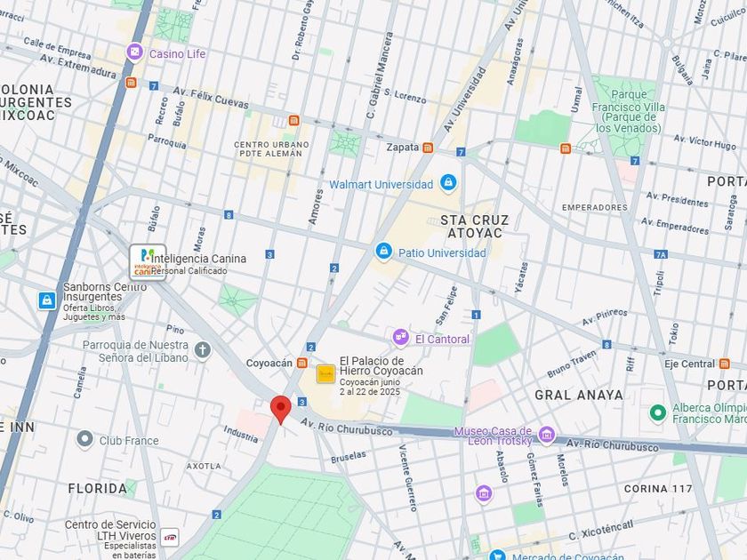Click the El Cantoral label

442,339
